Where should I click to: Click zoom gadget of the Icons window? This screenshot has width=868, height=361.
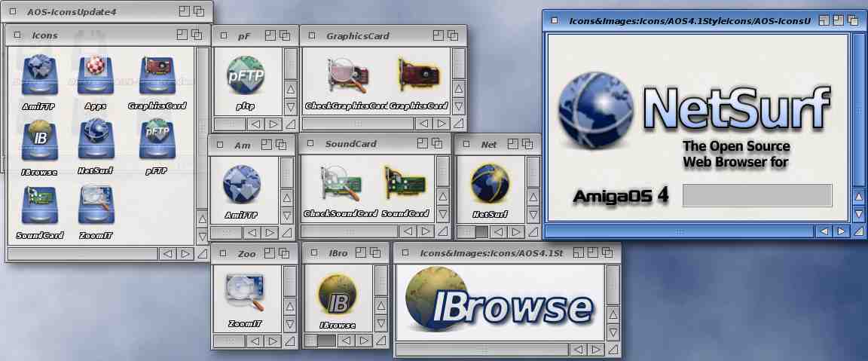182,35
